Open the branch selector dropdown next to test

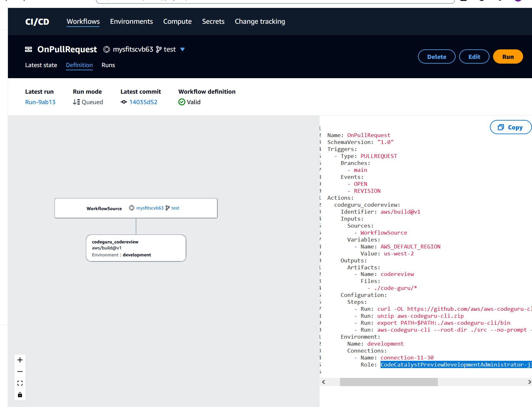[183, 49]
